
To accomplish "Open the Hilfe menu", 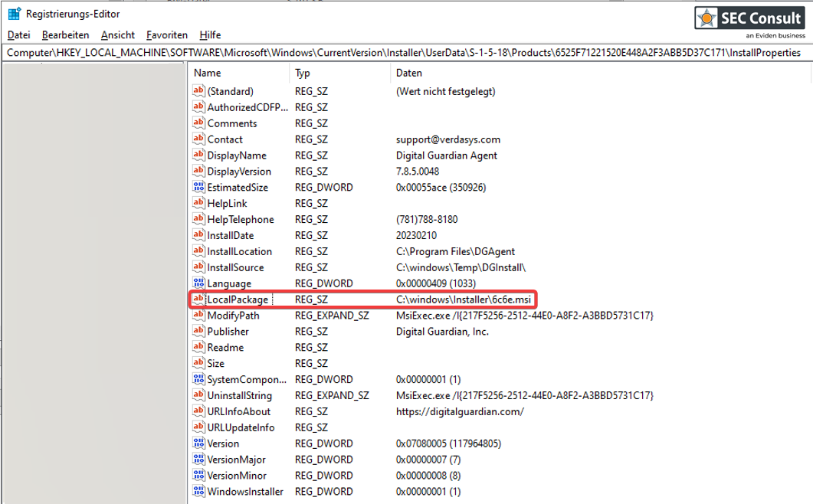I will (210, 35).
